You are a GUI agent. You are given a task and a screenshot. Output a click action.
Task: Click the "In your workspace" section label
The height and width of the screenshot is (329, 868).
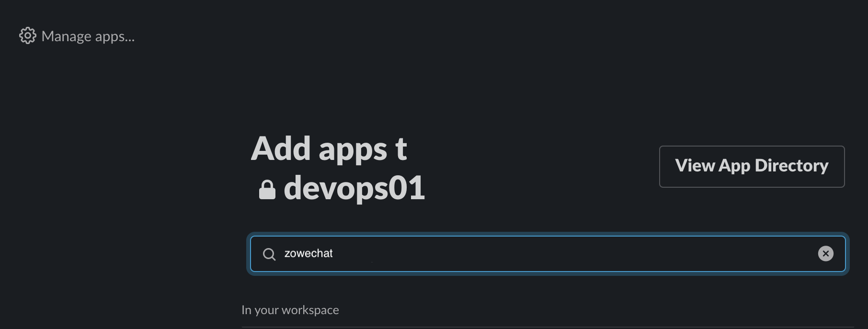point(290,310)
